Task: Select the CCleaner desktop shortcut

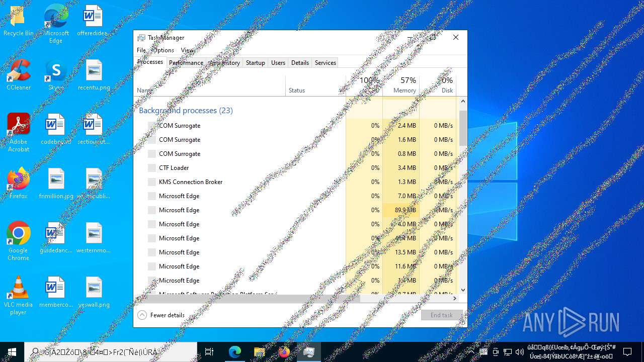Action: [x=18, y=75]
